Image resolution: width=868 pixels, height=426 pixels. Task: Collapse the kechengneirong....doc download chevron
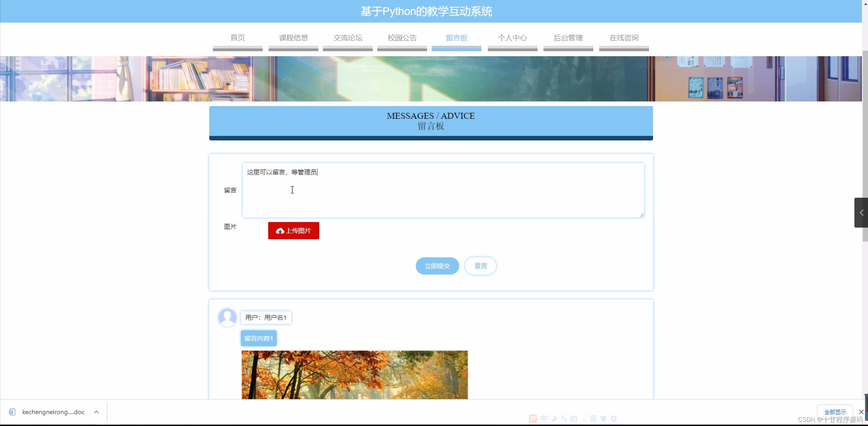point(96,412)
